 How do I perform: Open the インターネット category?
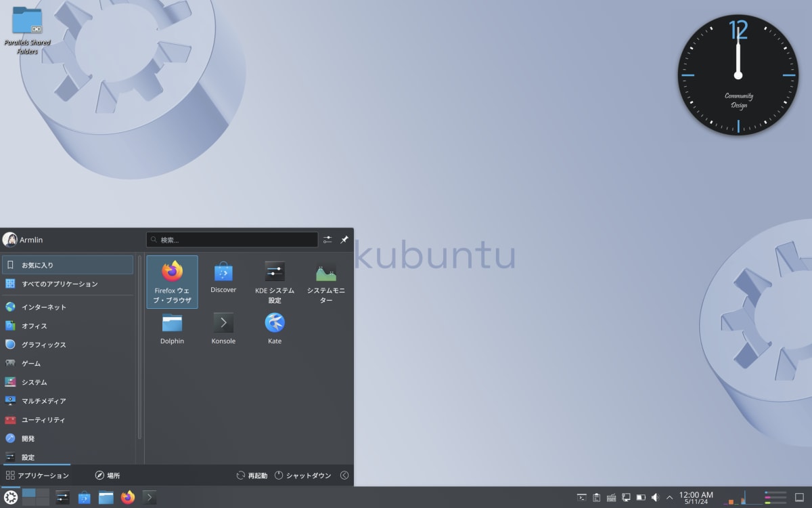tap(68, 307)
